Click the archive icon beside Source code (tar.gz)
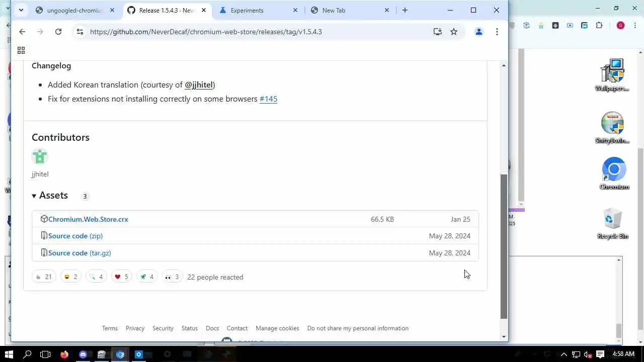The width and height of the screenshot is (644, 362). (x=44, y=253)
